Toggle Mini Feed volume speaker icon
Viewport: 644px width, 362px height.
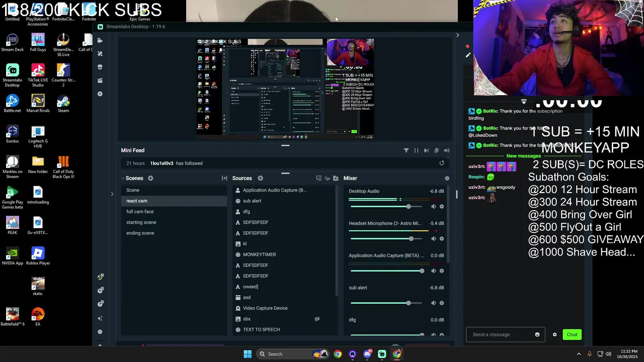tap(446, 150)
